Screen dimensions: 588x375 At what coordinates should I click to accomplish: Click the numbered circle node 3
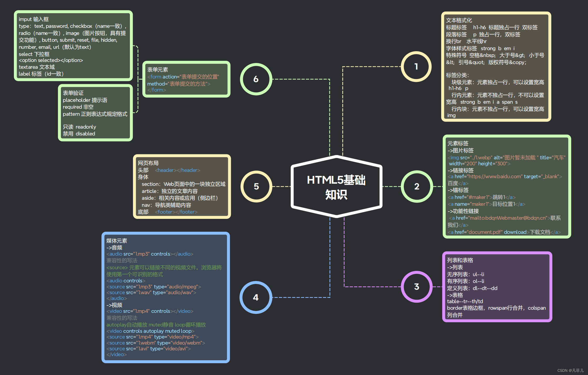416,287
